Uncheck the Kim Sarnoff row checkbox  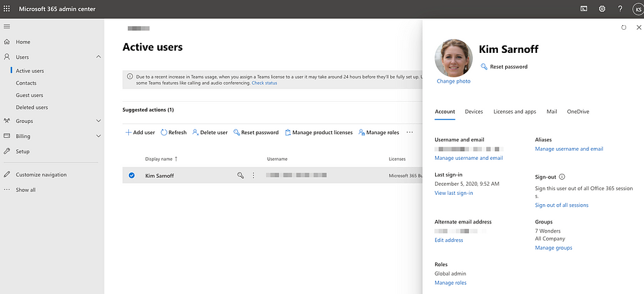[132, 175]
